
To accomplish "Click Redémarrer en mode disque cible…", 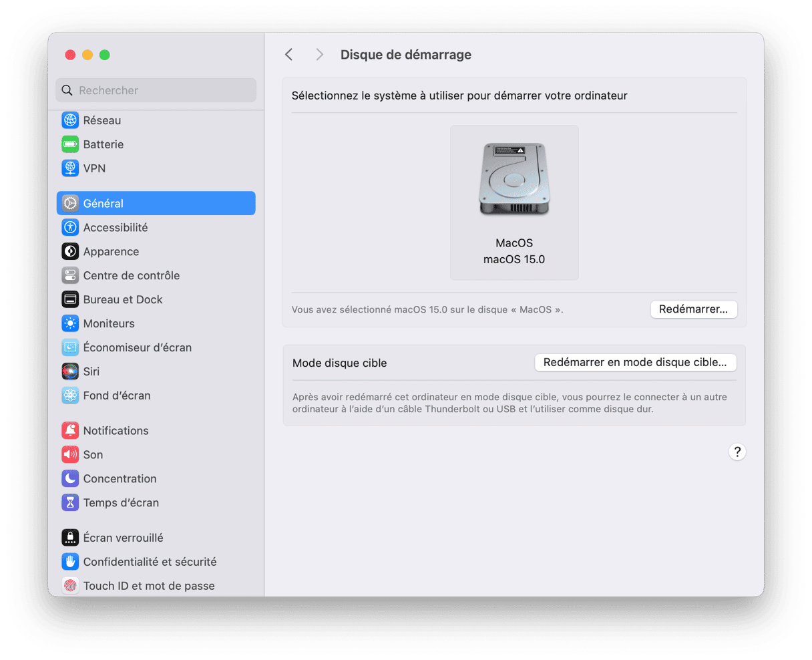I will (x=635, y=362).
